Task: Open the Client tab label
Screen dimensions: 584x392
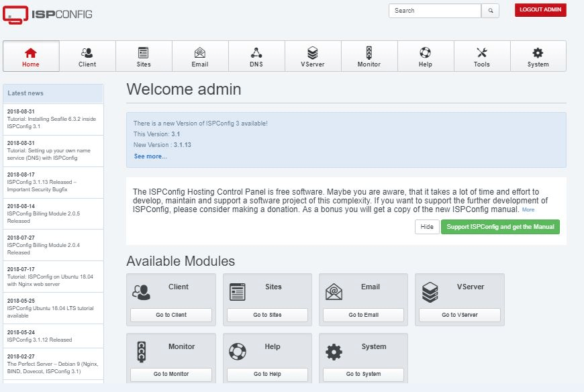Action: (x=87, y=64)
